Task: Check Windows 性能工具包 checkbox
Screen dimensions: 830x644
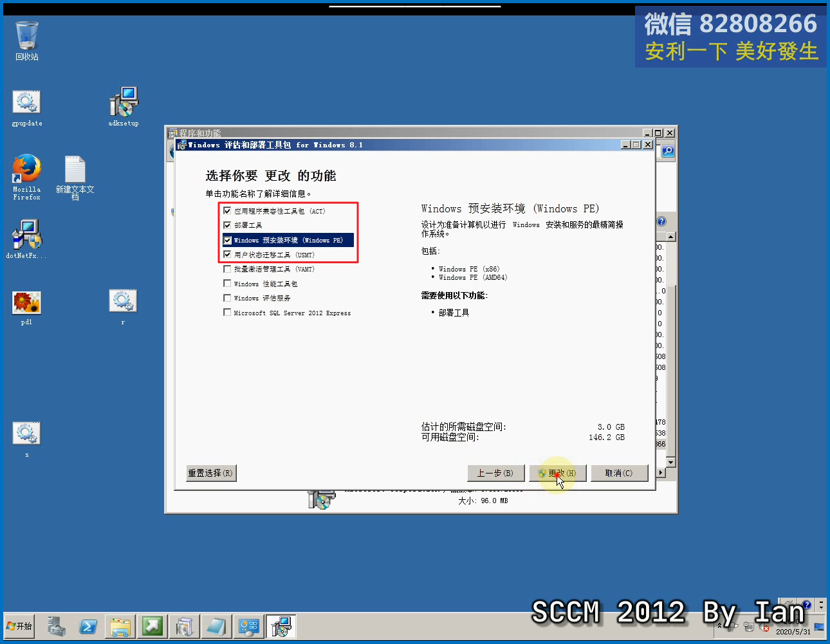Action: [227, 283]
